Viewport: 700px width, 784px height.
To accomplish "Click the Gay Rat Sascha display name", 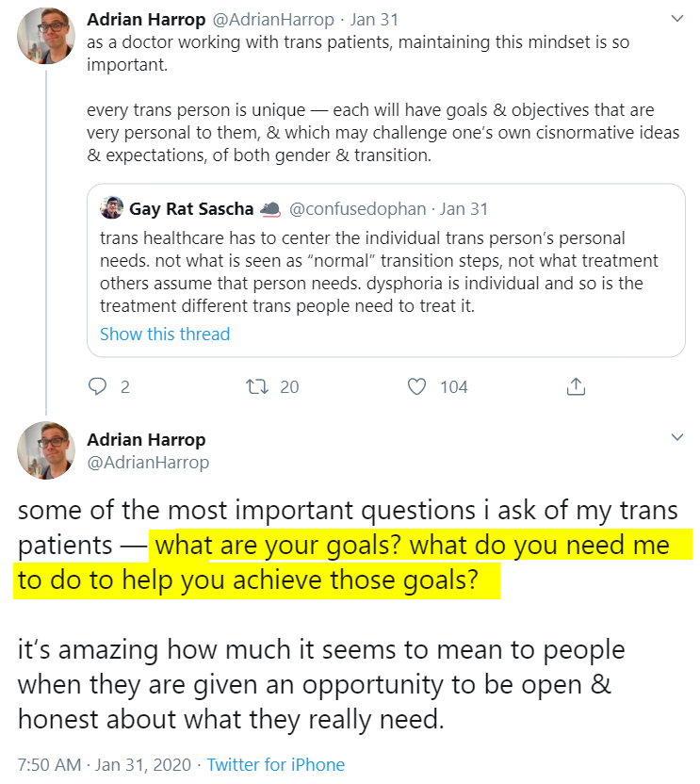I will point(191,209).
